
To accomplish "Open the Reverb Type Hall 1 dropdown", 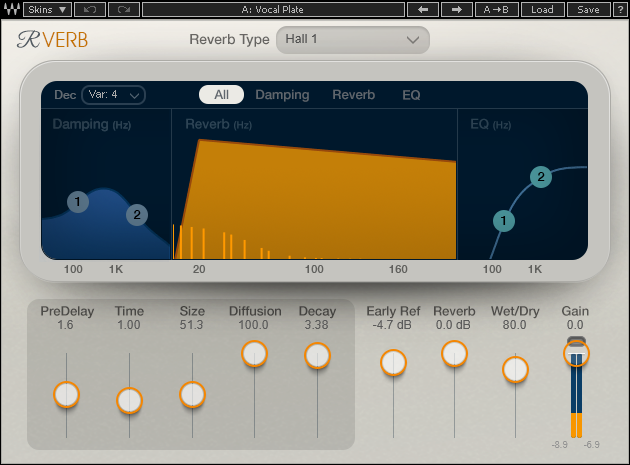I will point(353,39).
